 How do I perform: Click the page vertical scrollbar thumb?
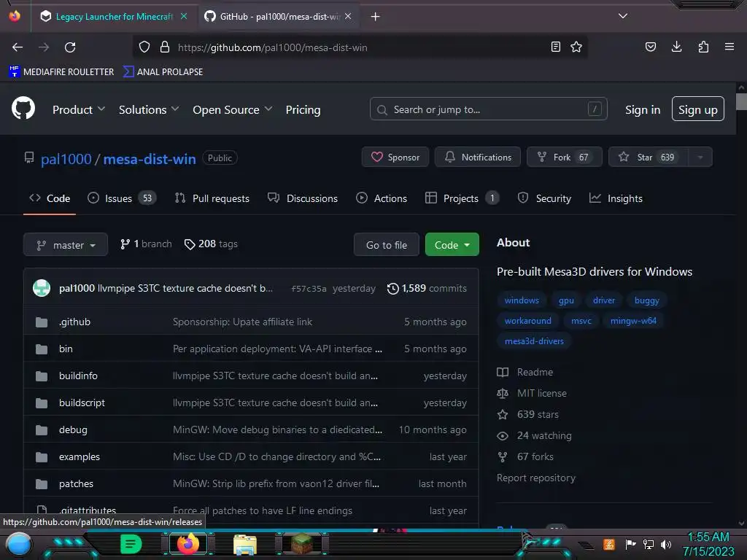pyautogui.click(x=741, y=102)
